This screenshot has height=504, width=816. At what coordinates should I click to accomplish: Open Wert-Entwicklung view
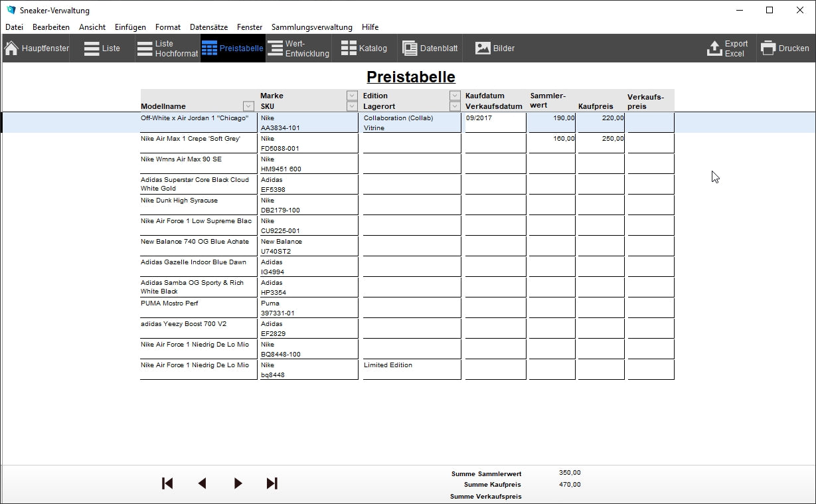click(x=298, y=48)
